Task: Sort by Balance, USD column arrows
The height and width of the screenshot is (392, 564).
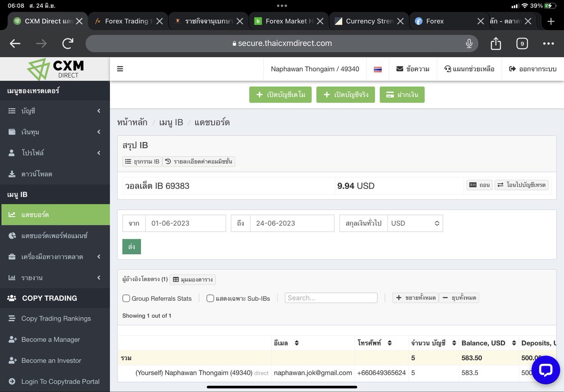Action: click(x=514, y=343)
